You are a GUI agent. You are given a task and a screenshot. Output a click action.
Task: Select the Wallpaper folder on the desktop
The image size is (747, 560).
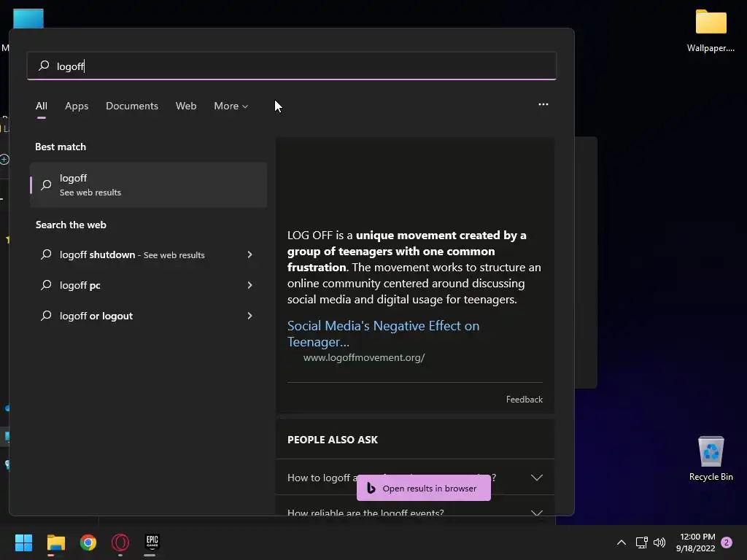[711, 31]
